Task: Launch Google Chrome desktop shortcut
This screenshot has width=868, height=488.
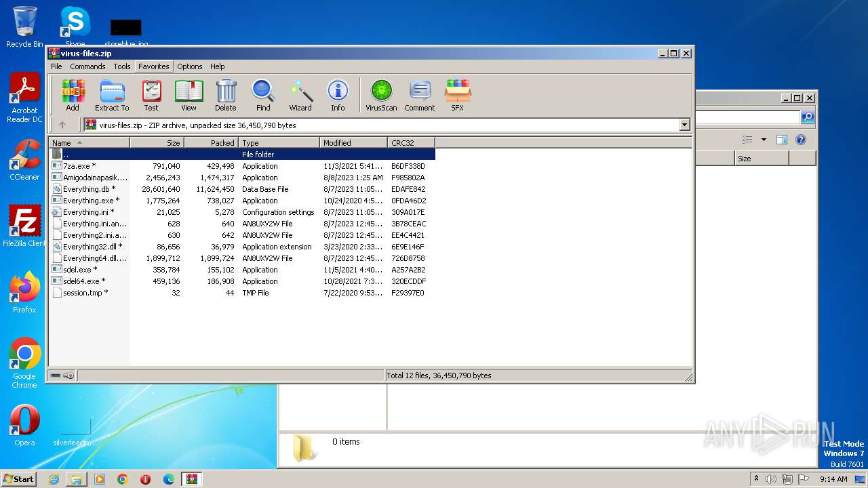Action: (x=24, y=363)
